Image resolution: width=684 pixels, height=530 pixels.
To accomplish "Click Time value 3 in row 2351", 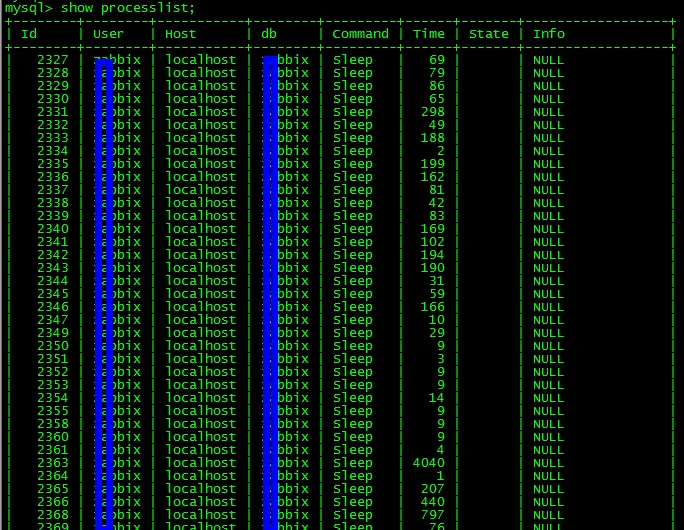I will (x=441, y=359).
